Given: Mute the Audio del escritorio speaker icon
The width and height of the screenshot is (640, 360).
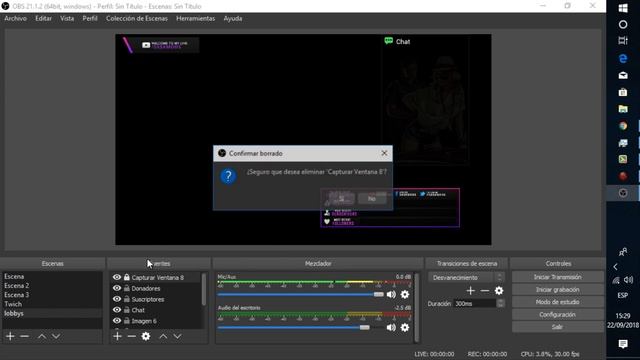Looking at the screenshot, I should point(391,327).
